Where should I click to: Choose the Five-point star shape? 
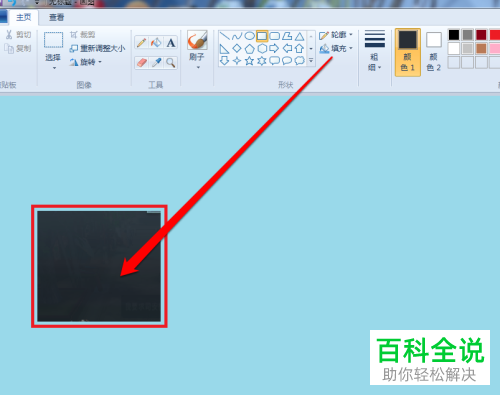[249, 61]
